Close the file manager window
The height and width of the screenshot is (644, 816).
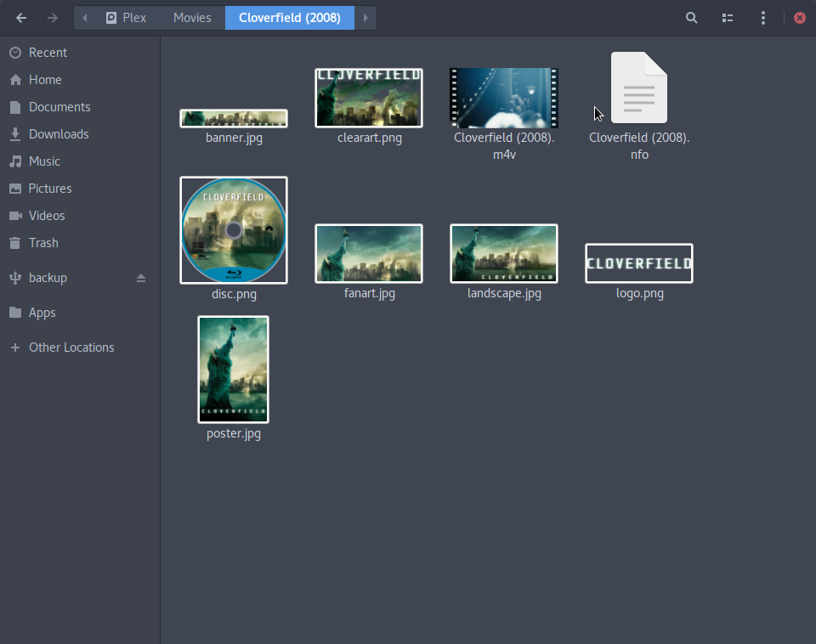[800, 18]
